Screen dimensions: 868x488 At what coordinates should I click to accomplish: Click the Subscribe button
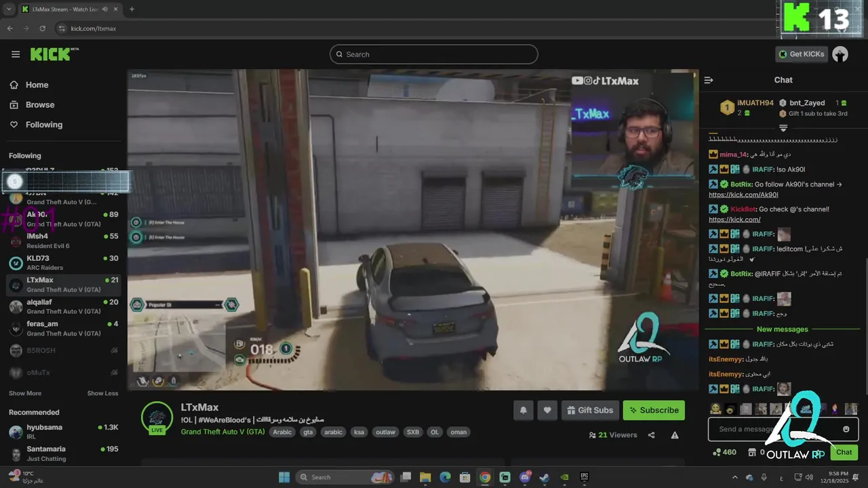[x=654, y=410]
